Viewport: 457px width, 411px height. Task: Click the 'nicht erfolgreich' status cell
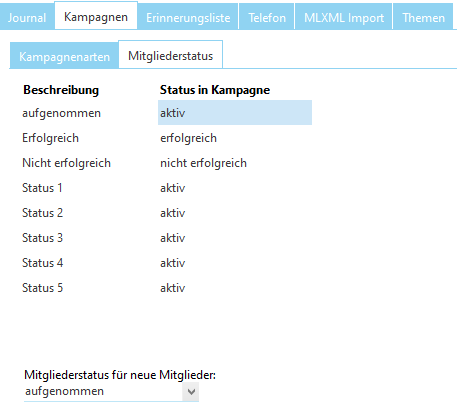pos(203,163)
